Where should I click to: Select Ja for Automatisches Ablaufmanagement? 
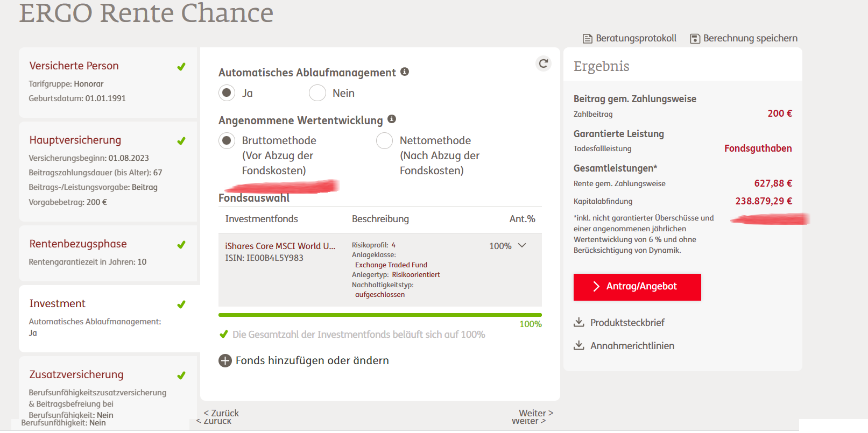(227, 93)
